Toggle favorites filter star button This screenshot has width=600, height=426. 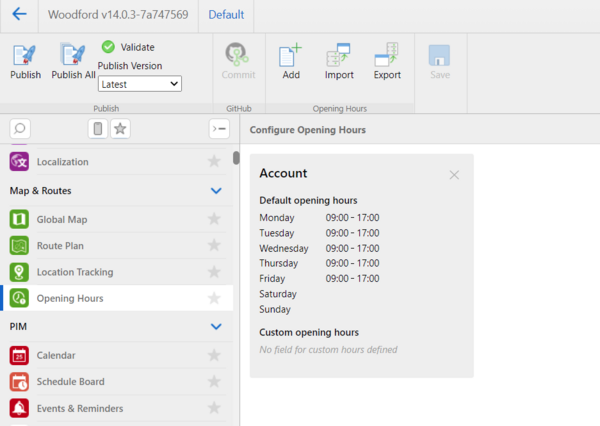(120, 128)
